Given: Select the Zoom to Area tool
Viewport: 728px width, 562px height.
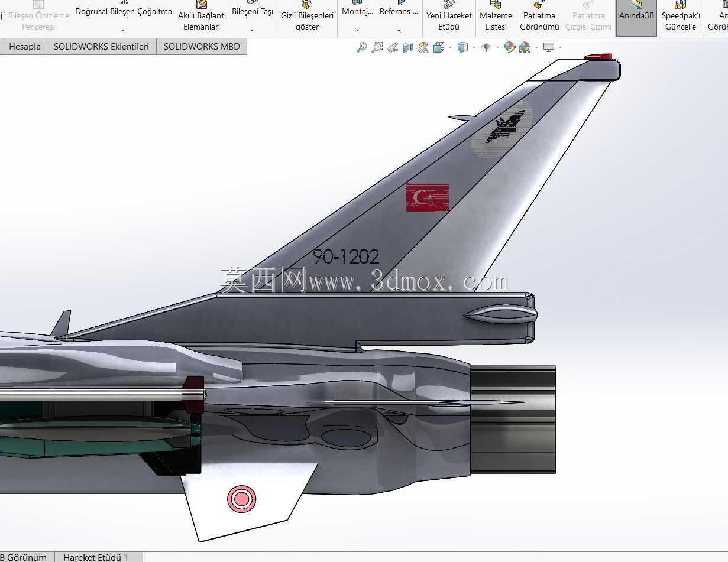Looking at the screenshot, I should click(x=377, y=47).
